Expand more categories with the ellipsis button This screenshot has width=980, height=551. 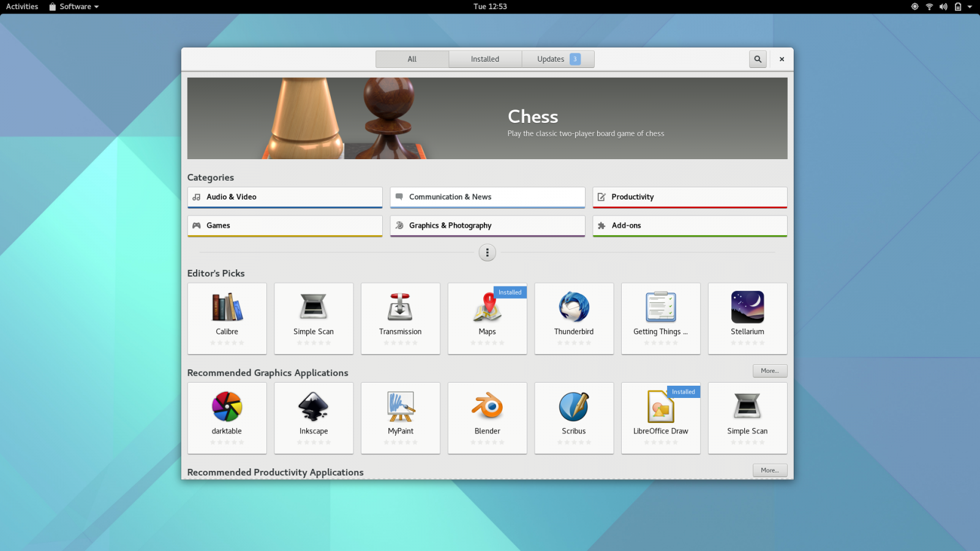pyautogui.click(x=487, y=252)
